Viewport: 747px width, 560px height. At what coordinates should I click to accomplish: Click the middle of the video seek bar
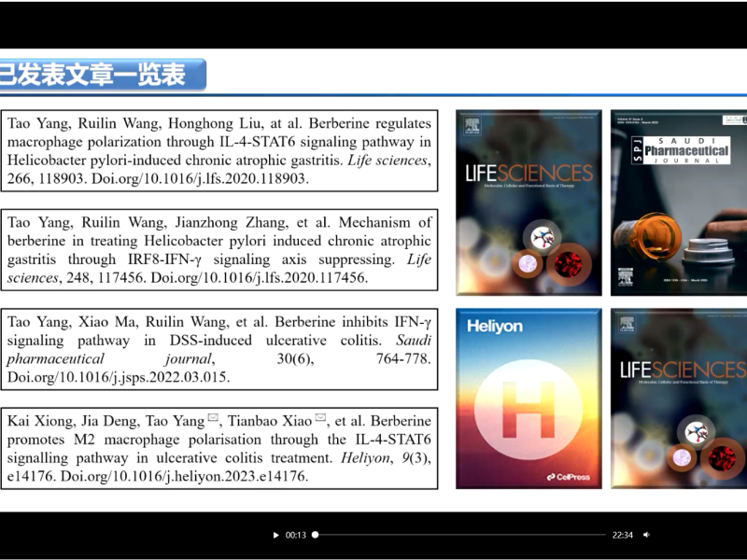point(460,535)
